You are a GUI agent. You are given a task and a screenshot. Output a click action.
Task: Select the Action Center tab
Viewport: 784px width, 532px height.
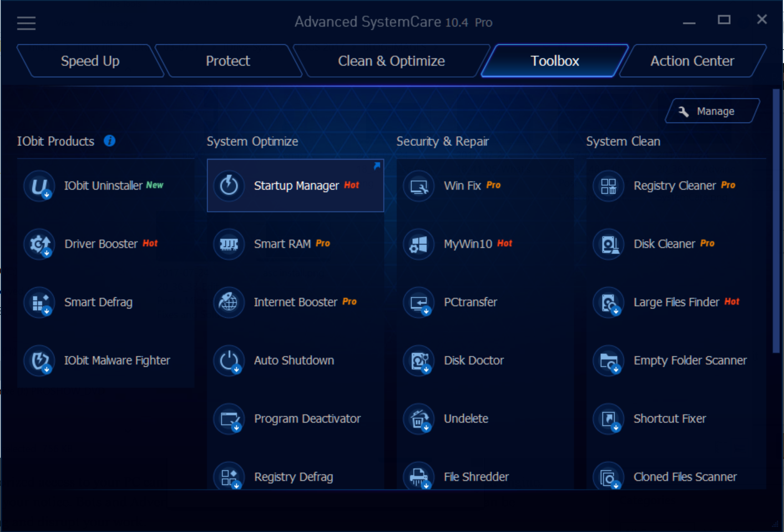click(692, 61)
